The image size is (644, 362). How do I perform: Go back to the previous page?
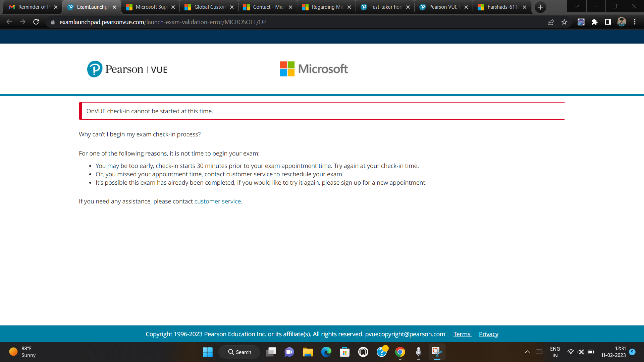[9, 22]
